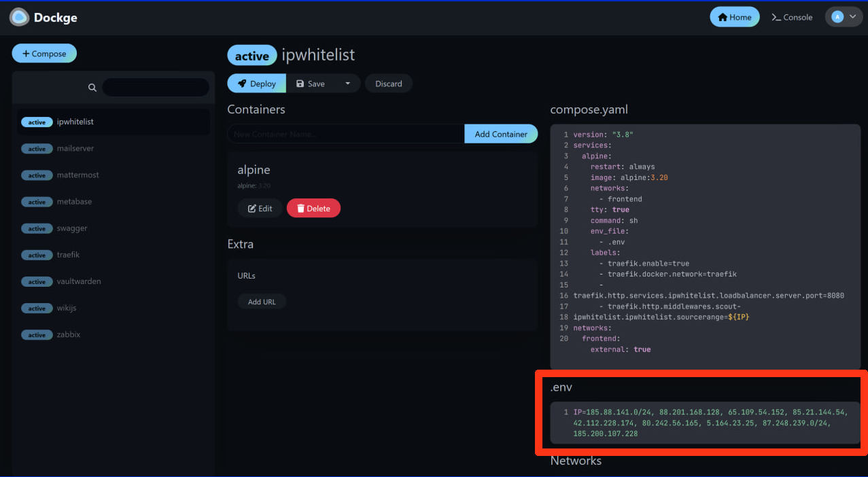Expand the Save button dropdown arrow
The image size is (868, 477).
pyautogui.click(x=347, y=84)
